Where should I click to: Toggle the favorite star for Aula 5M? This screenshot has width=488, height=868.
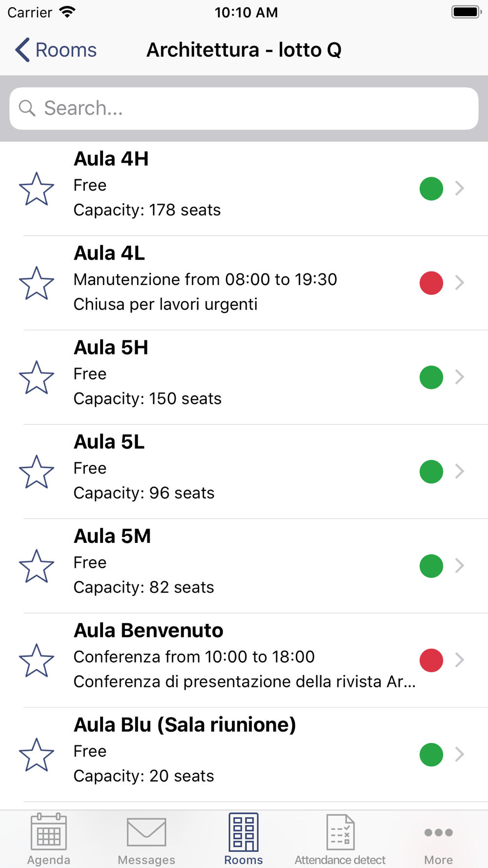[x=37, y=566]
